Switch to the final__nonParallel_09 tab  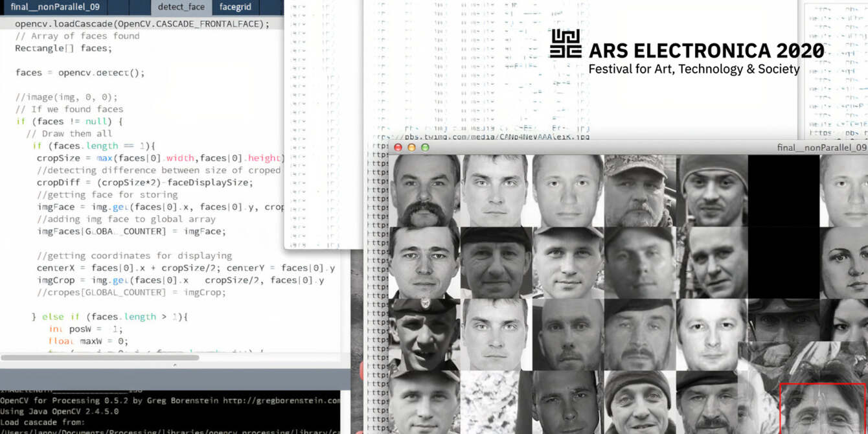[x=55, y=7]
